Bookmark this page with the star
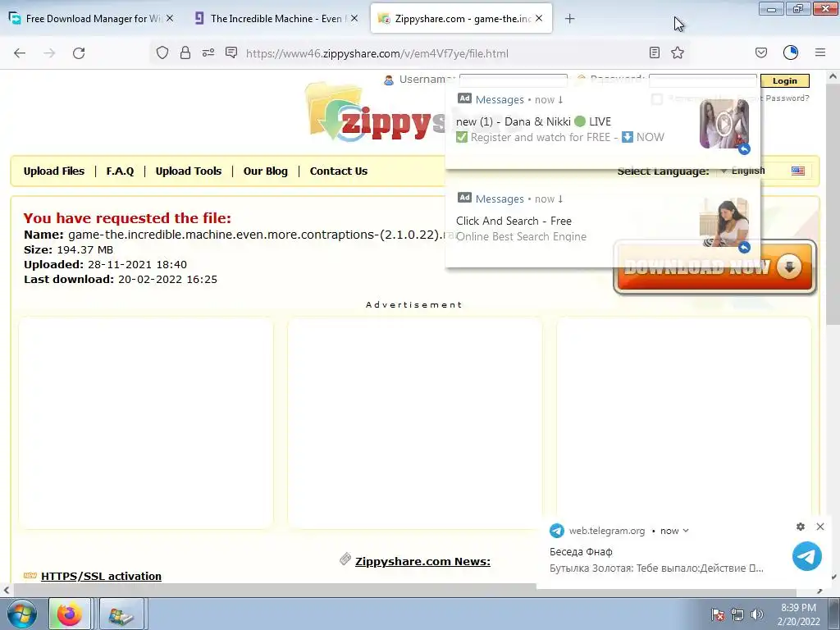Image resolution: width=840 pixels, height=630 pixels. point(678,52)
